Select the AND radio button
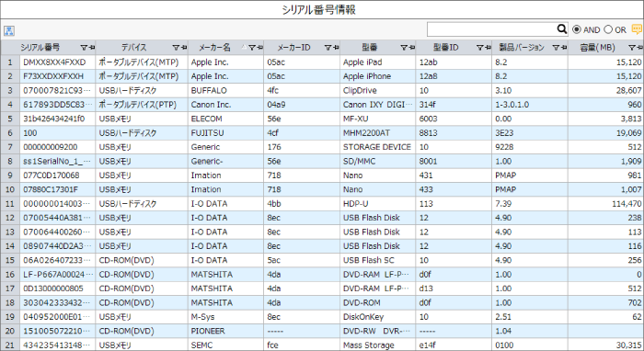644x351 pixels. tap(577, 29)
